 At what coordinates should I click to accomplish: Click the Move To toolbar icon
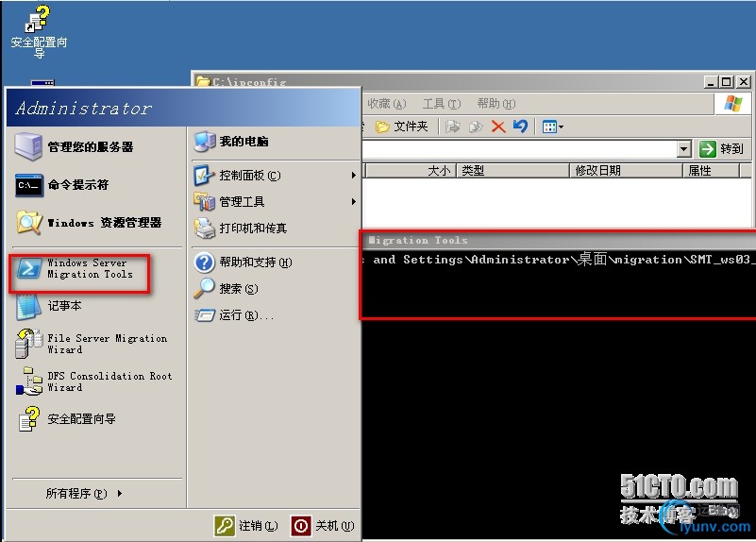click(453, 127)
